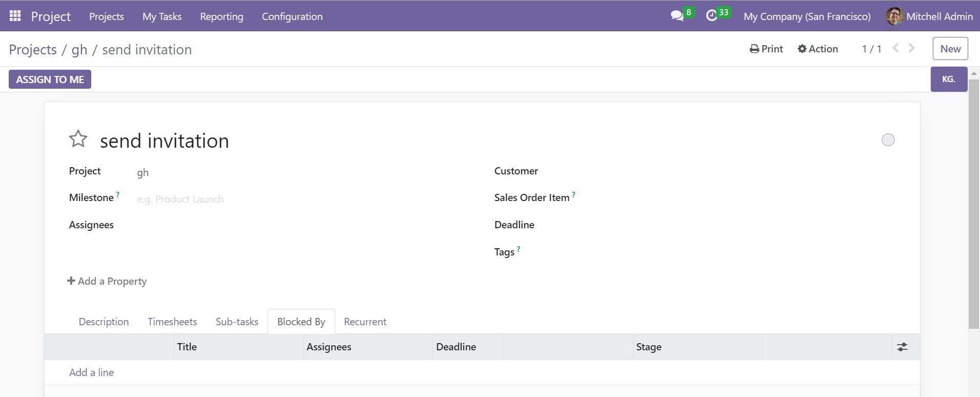Open the Configuration menu

click(292, 16)
